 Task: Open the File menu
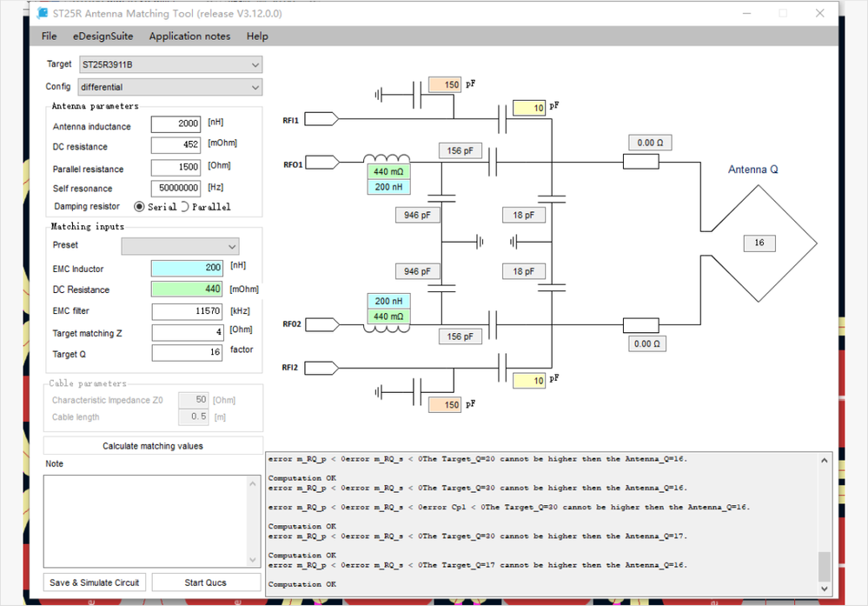pyautogui.click(x=49, y=37)
